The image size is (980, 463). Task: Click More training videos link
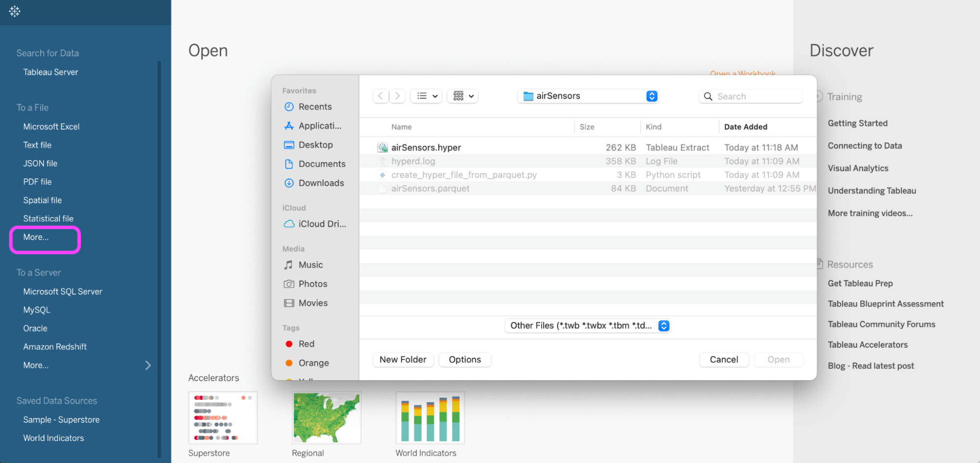point(870,213)
